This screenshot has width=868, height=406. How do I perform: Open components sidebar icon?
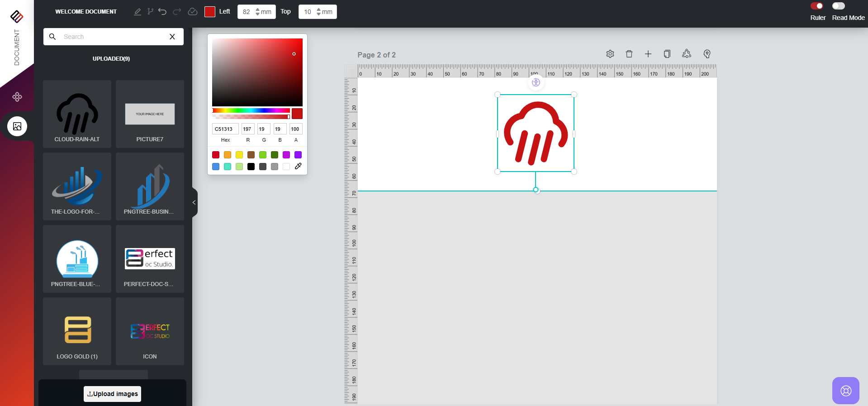tap(17, 97)
